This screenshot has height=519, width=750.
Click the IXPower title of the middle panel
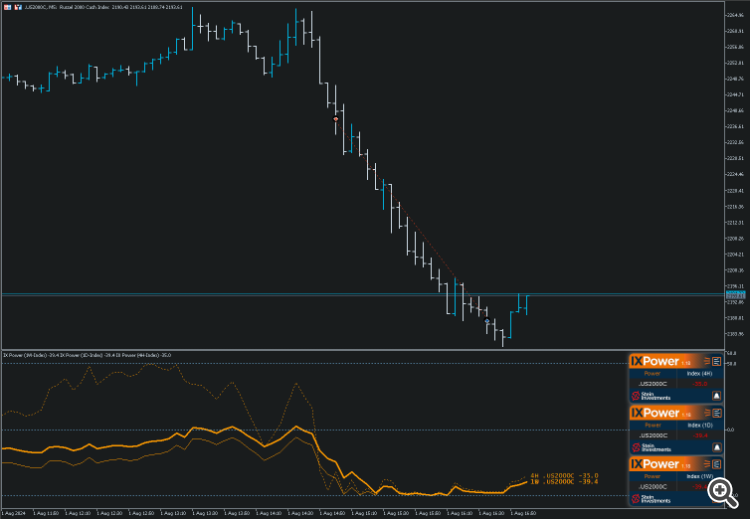[655, 413]
